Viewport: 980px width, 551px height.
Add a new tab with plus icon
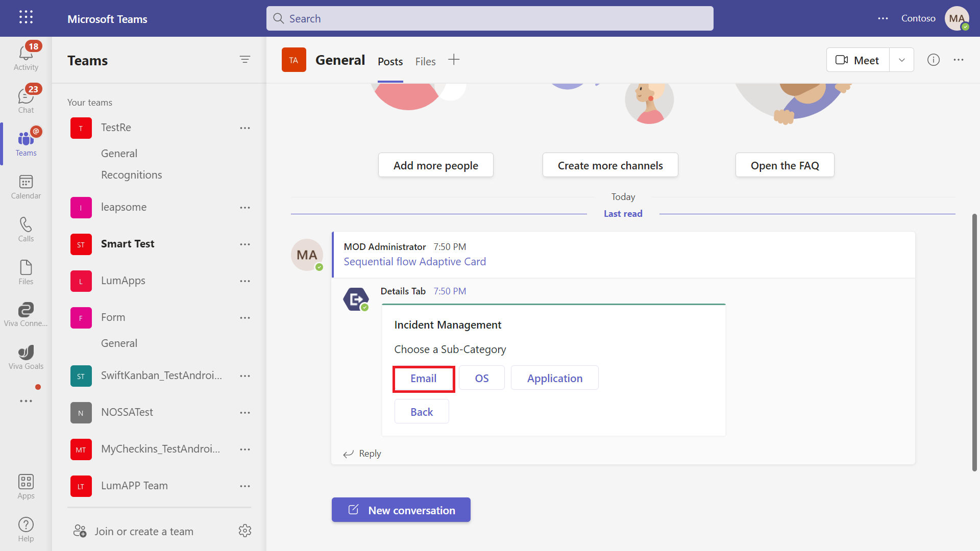point(454,60)
